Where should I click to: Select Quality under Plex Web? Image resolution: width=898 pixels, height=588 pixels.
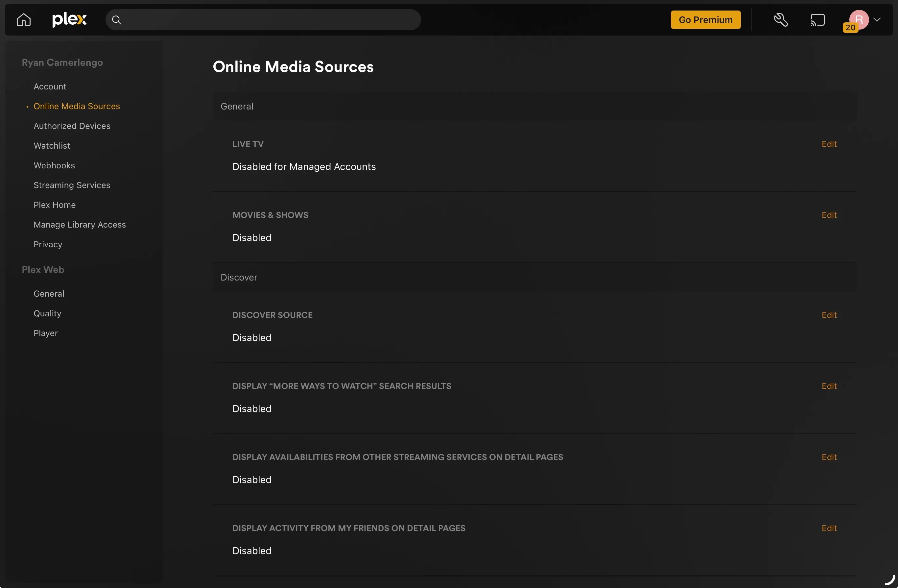tap(47, 313)
